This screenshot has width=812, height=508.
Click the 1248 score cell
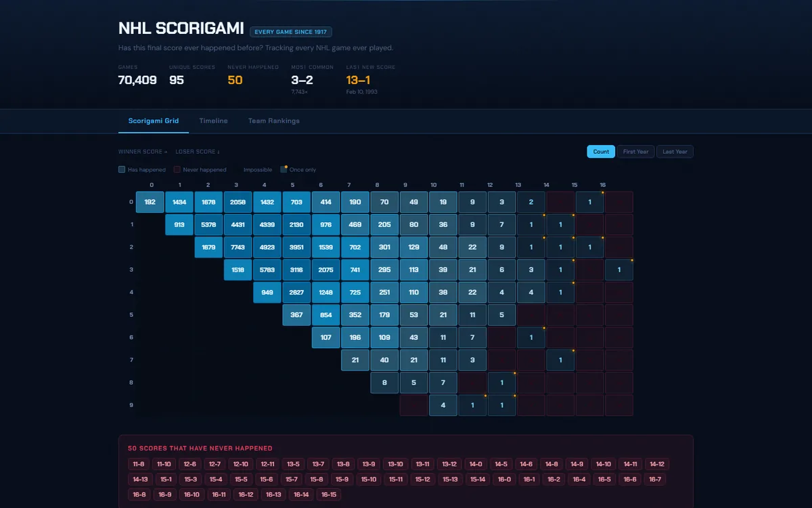pos(326,293)
